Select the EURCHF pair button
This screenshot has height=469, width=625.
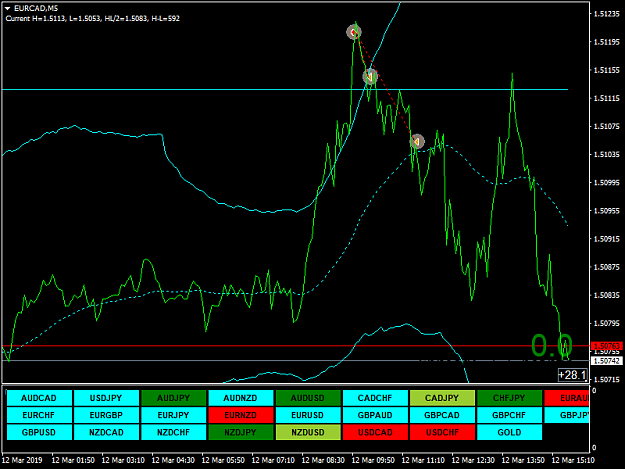point(39,415)
